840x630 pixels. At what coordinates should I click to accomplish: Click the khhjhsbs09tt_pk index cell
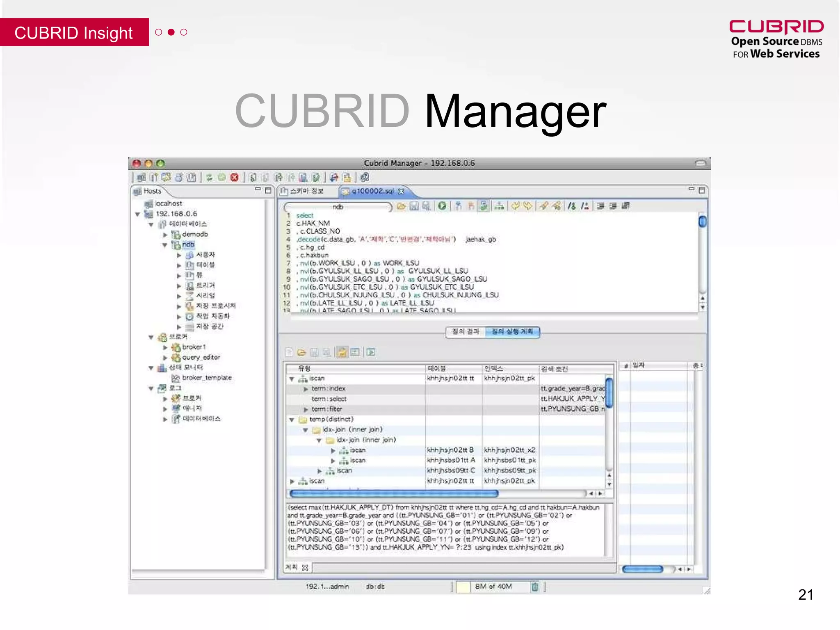(510, 470)
